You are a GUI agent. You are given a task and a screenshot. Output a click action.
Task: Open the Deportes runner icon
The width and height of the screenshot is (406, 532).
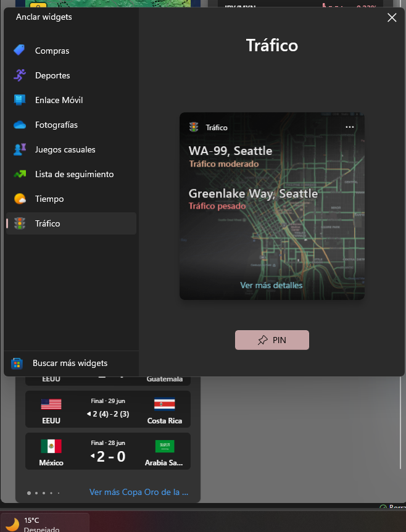tap(20, 75)
